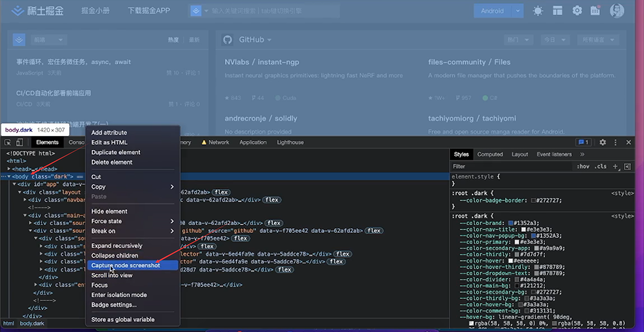
Task: Switch to Event listeners tab
Action: point(554,154)
